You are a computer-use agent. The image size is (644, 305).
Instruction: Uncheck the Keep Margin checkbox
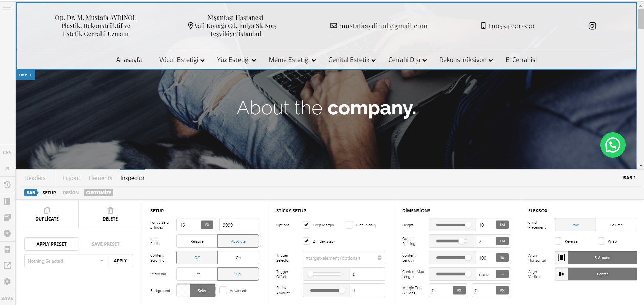[x=306, y=225]
